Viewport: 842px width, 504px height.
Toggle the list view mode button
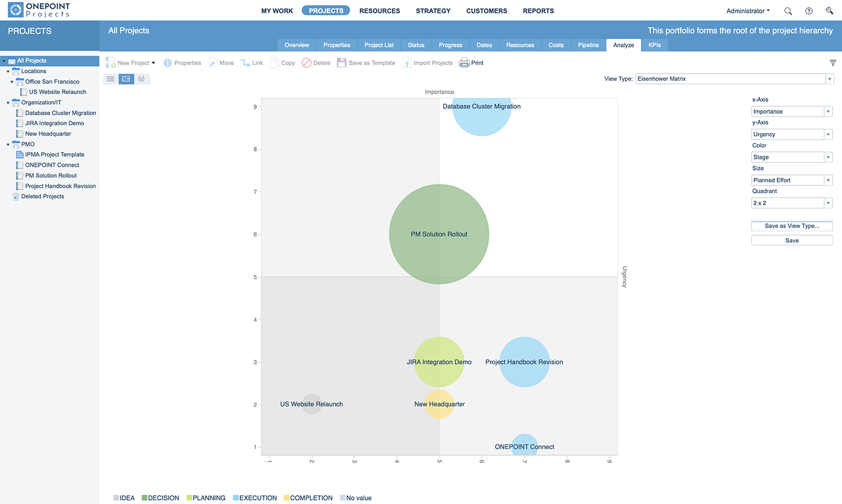coord(111,79)
